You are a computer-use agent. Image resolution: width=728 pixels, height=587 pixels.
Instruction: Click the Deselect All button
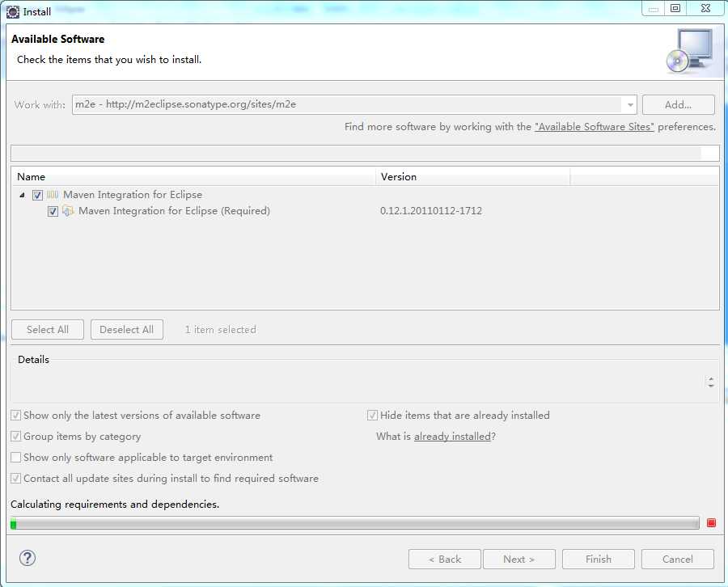[127, 329]
